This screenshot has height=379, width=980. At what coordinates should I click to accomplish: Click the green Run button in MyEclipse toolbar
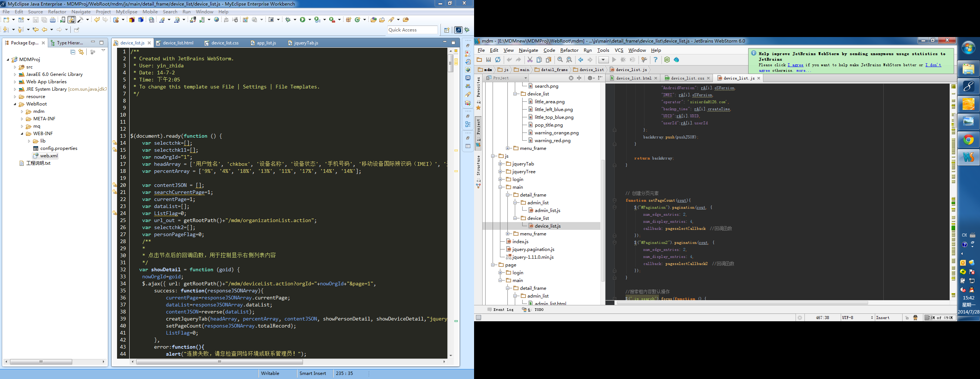[x=303, y=20]
